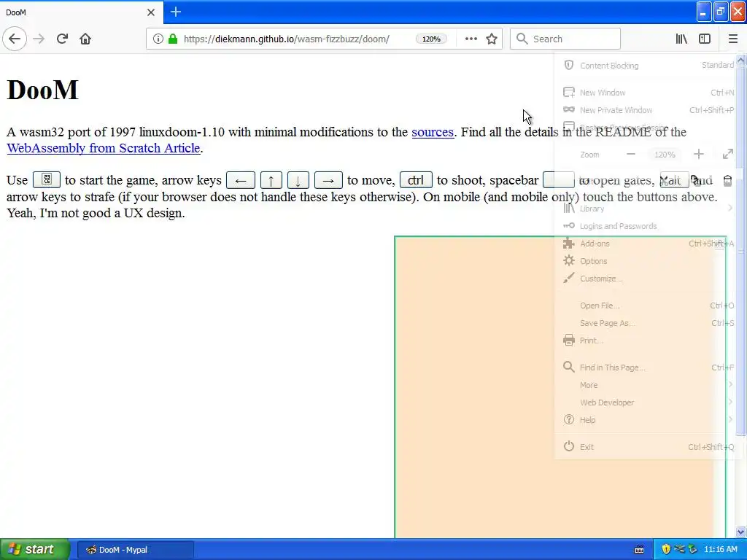Viewport: 747px width, 560px height.
Task: Expand the Library submenu
Action: (x=649, y=209)
